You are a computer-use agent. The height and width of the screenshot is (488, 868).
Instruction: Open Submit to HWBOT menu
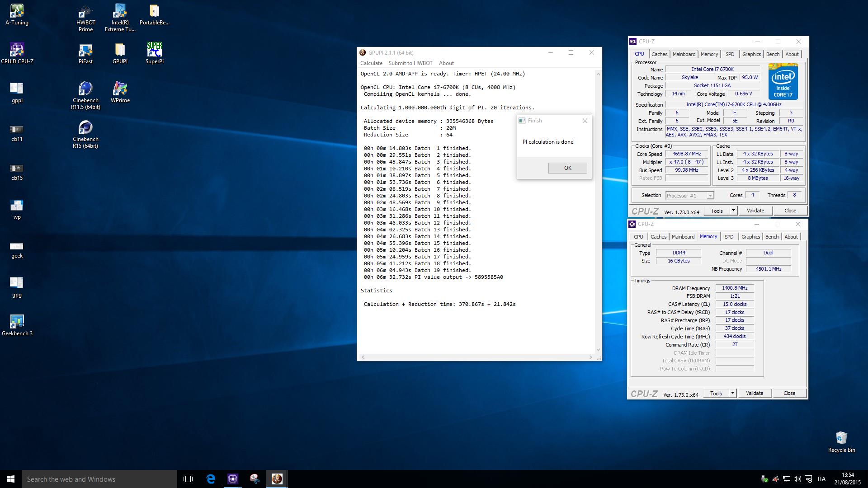point(410,63)
